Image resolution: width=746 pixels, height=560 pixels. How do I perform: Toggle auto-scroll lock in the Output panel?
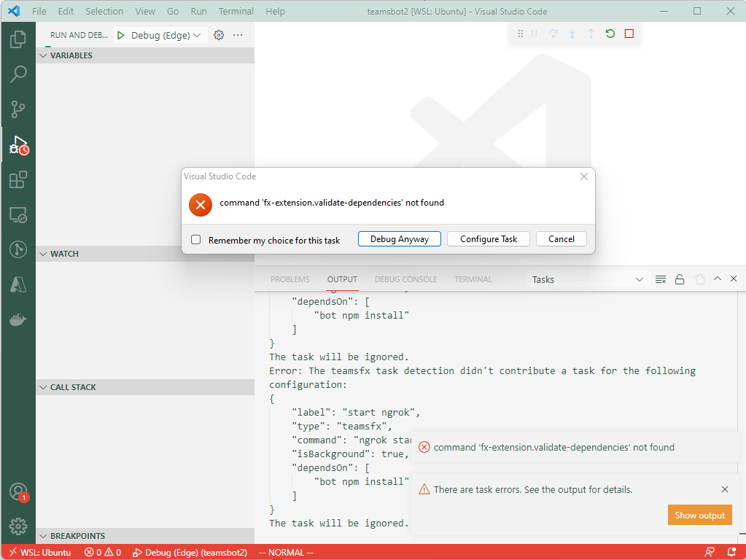(679, 279)
